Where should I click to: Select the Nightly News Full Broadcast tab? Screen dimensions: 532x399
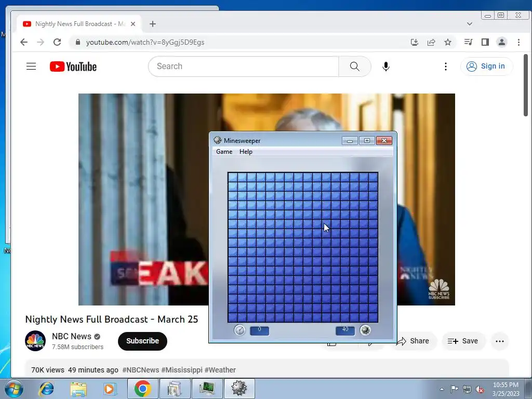tap(79, 24)
